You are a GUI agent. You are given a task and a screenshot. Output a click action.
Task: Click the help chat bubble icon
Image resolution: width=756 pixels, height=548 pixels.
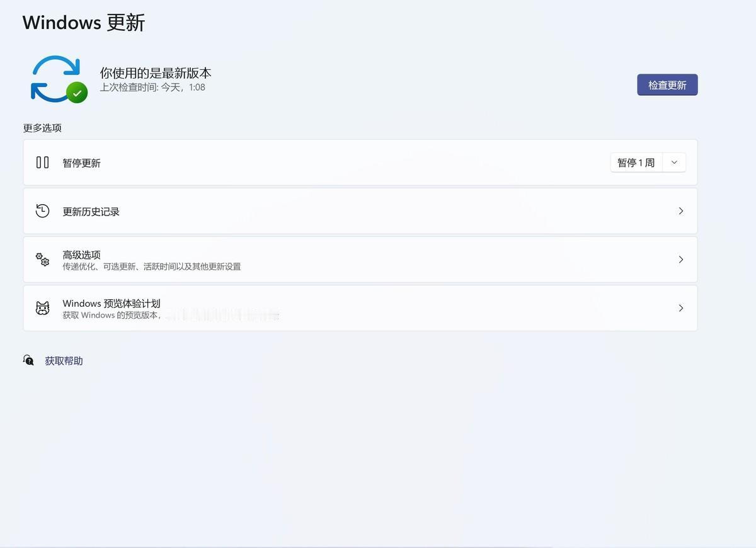point(29,360)
